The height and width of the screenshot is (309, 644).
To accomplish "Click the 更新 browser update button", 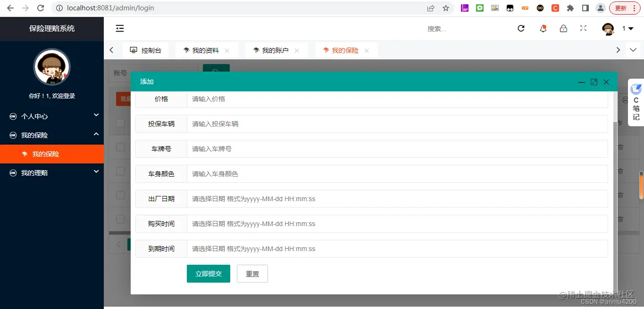I will tap(625, 8).
